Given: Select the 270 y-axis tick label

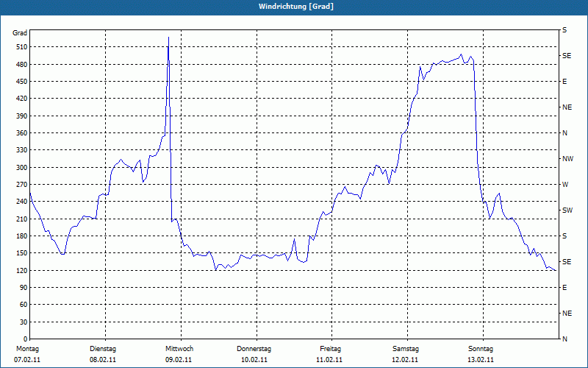Looking at the screenshot, I should tap(21, 185).
